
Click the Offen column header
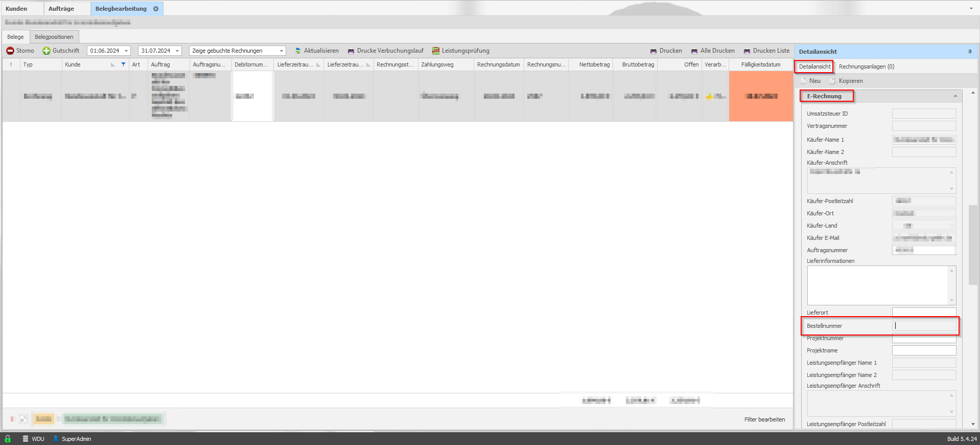click(680, 64)
